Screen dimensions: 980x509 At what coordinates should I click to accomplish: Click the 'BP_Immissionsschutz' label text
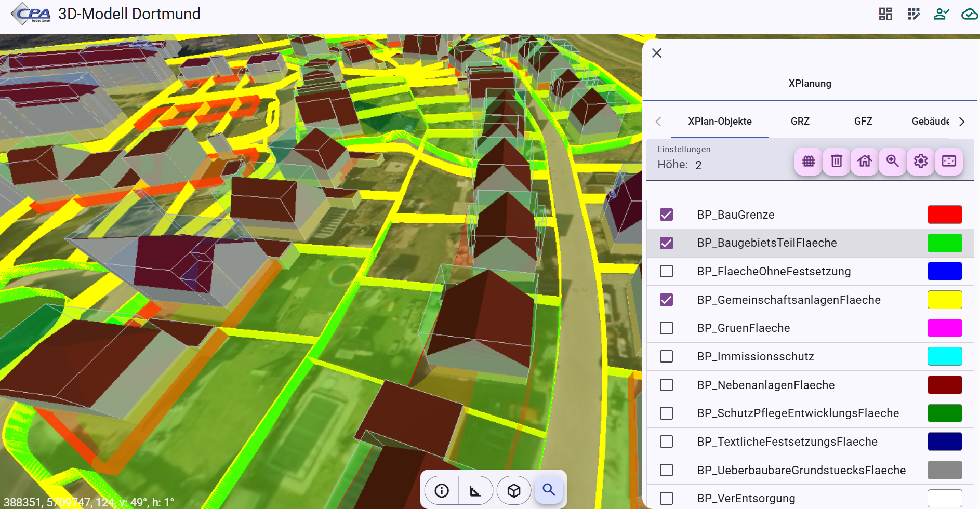[756, 357]
